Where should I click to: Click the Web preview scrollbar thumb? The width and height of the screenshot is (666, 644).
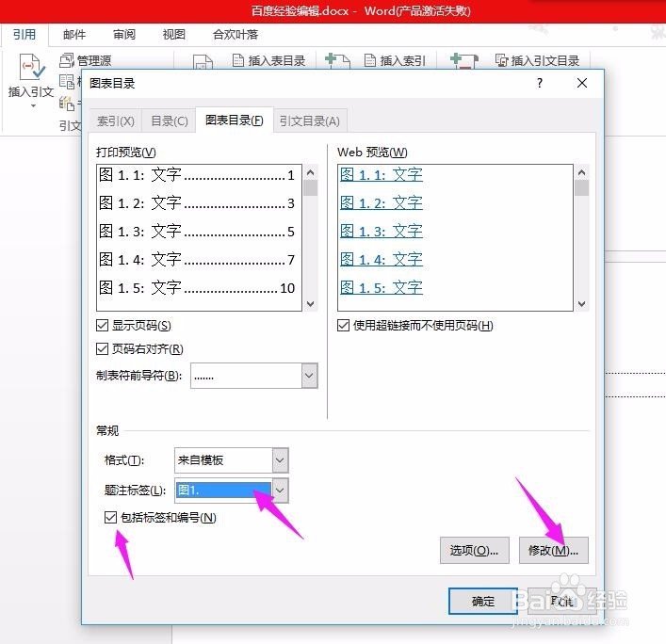[582, 188]
